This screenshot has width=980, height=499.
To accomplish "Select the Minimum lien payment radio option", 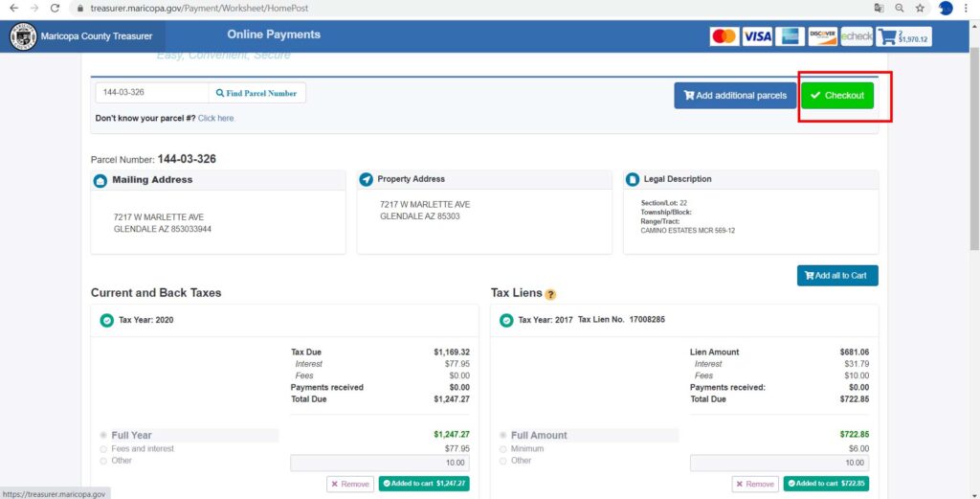I will point(502,449).
